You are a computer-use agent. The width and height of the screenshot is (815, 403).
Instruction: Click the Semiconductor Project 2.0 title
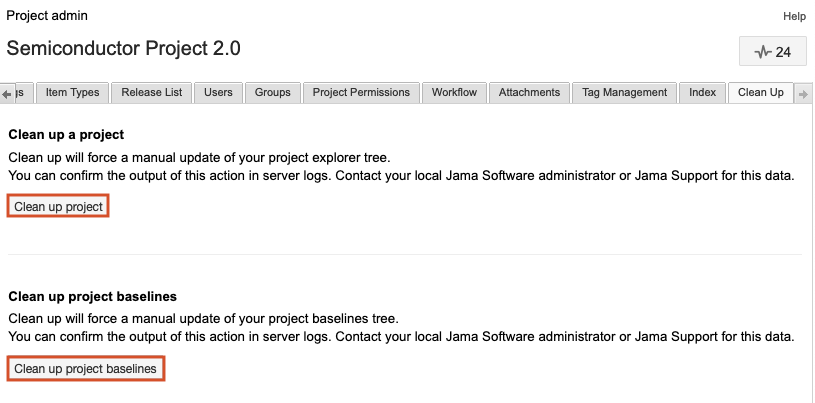pos(123,48)
